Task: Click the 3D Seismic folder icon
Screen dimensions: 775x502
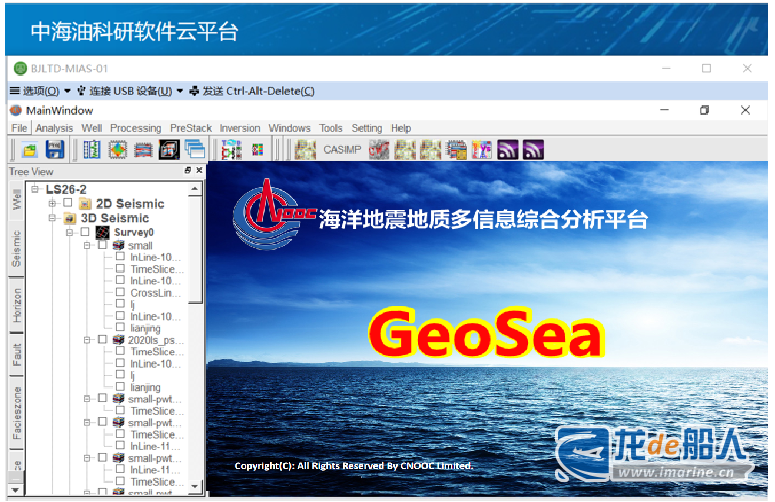Action: point(70,218)
